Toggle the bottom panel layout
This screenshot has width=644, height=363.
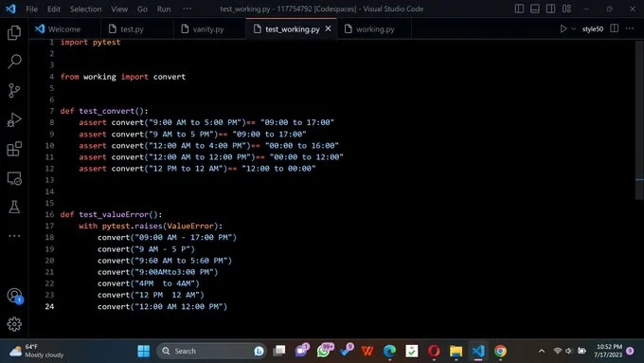point(535,9)
